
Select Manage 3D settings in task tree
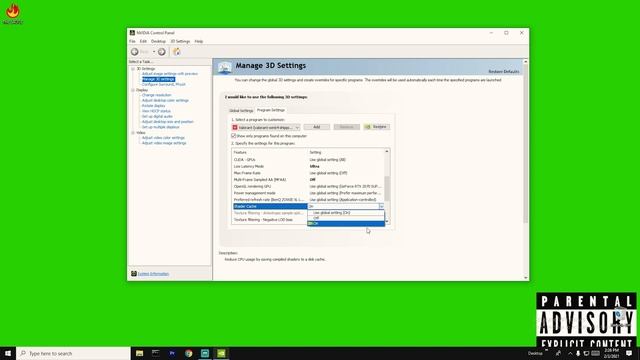tap(158, 79)
